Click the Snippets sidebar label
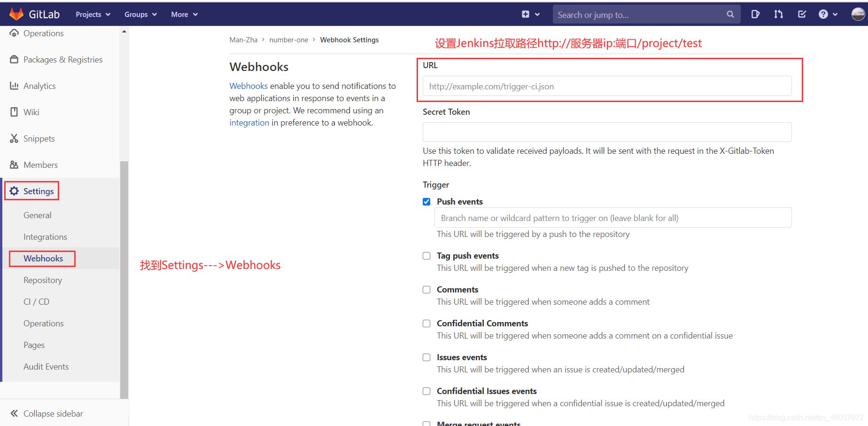Image resolution: width=868 pixels, height=426 pixels. coord(39,139)
